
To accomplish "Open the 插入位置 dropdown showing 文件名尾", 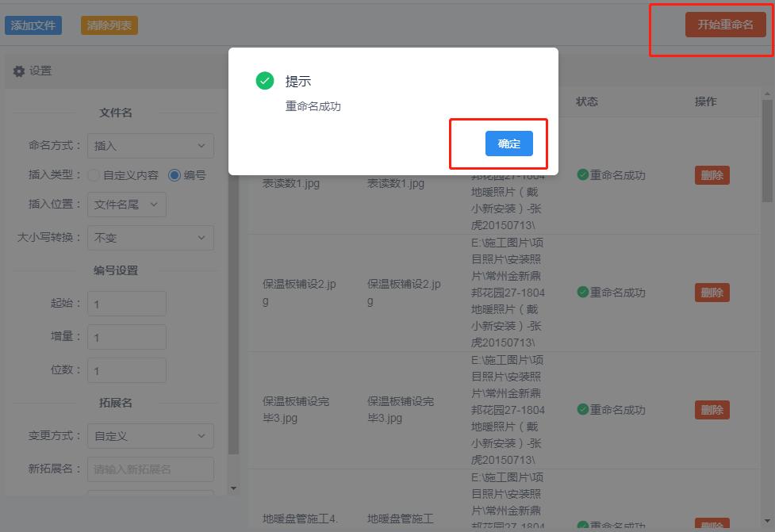I will point(126,204).
